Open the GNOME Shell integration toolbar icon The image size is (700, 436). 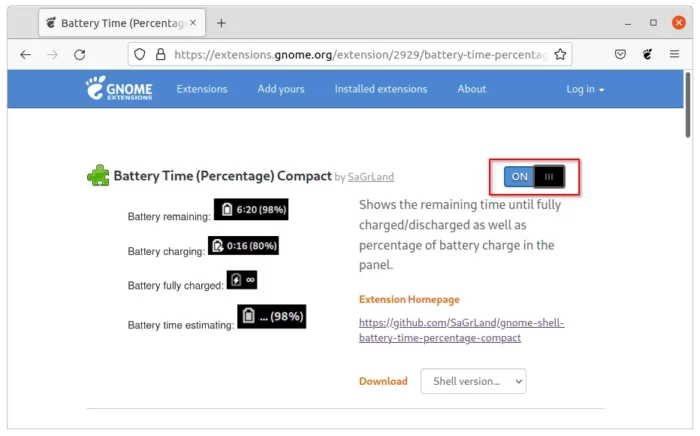[x=647, y=54]
